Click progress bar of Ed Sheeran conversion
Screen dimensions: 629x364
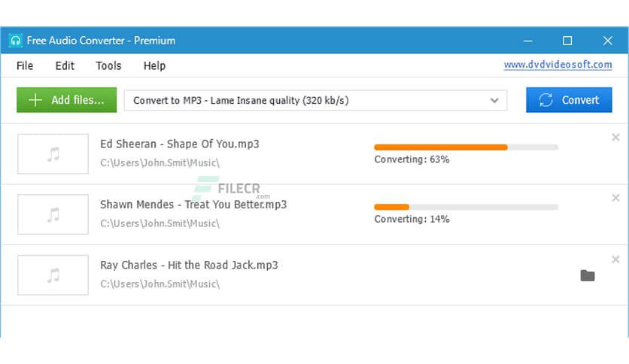pyautogui.click(x=466, y=147)
